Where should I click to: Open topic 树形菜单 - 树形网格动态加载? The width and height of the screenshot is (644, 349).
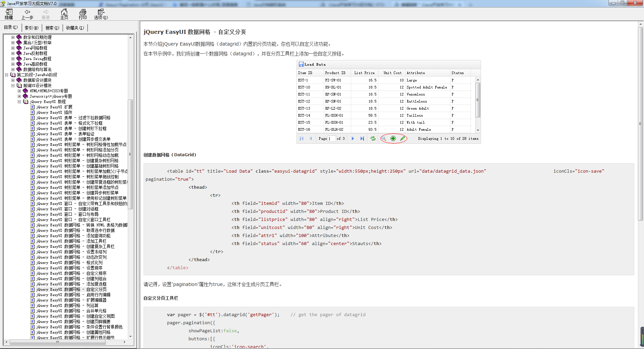click(x=77, y=155)
